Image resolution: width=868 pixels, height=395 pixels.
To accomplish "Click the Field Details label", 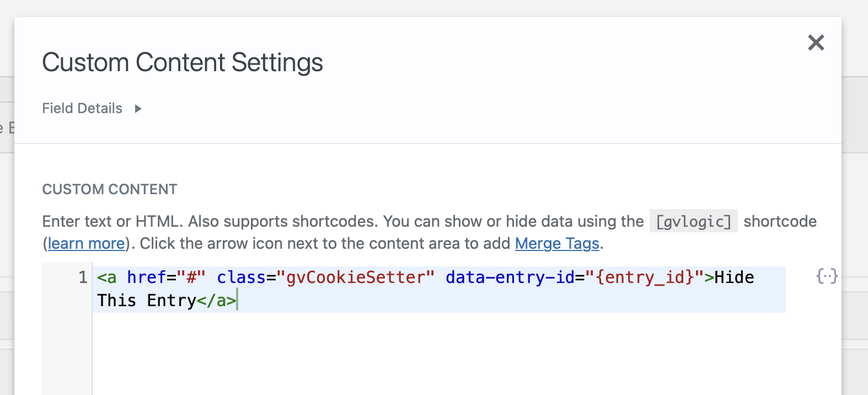I will 82,109.
